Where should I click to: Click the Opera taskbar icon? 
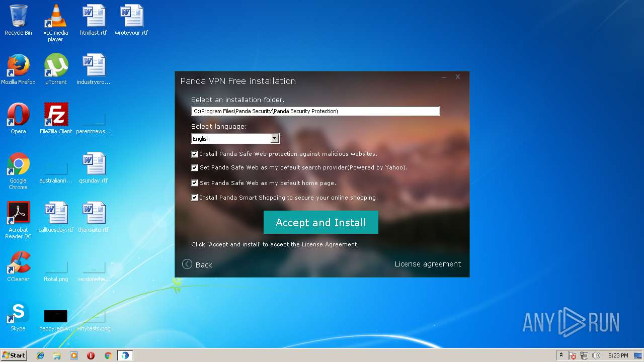pos(91,355)
